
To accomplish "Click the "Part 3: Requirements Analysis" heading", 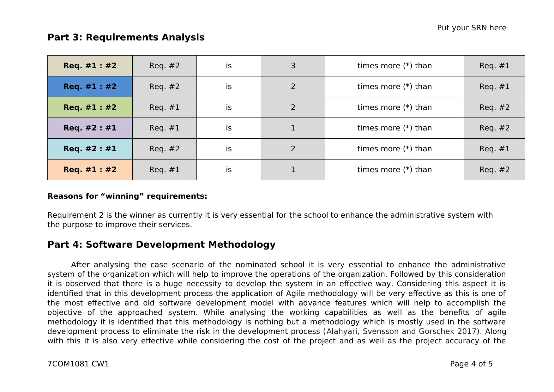I will click(126, 37).
